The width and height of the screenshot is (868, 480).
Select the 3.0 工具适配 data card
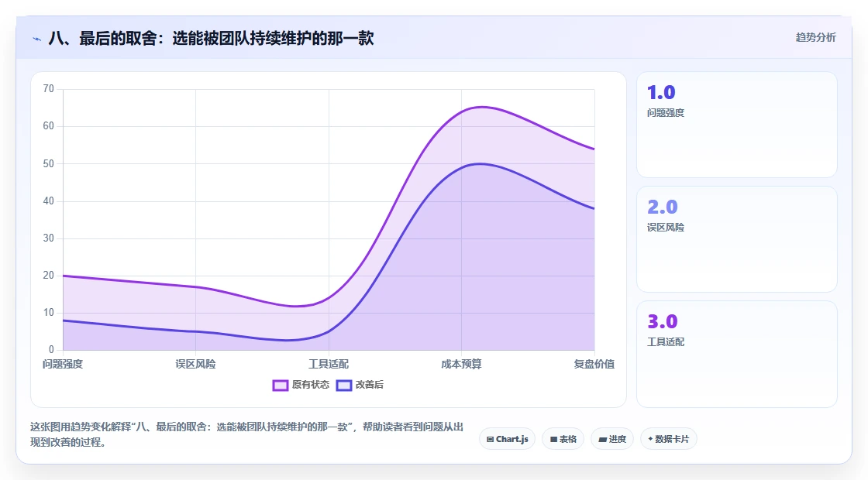click(x=737, y=354)
